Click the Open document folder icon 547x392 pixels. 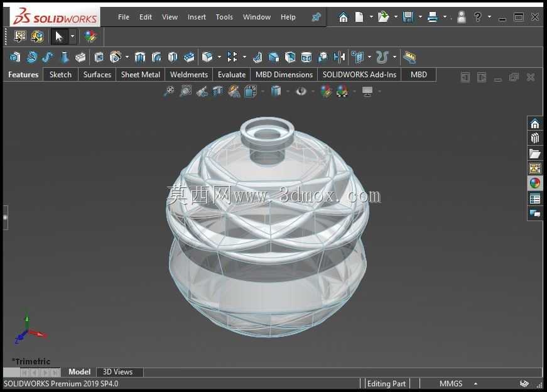pos(383,17)
